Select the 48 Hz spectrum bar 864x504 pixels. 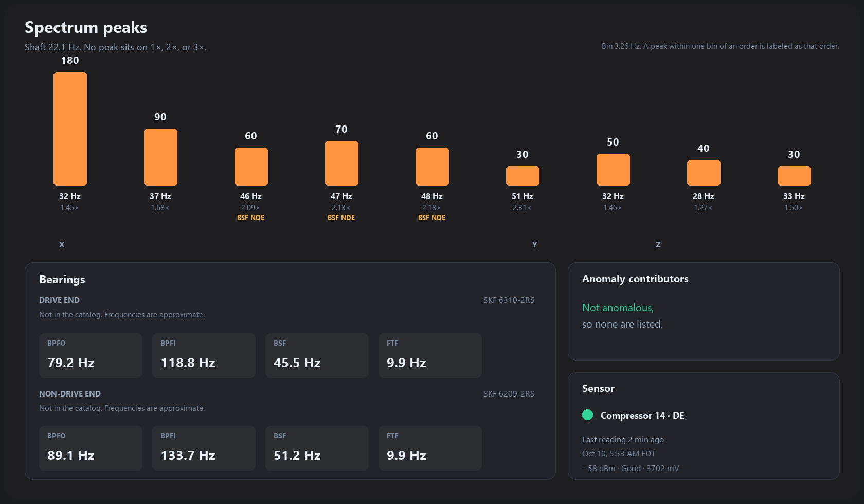pos(432,167)
